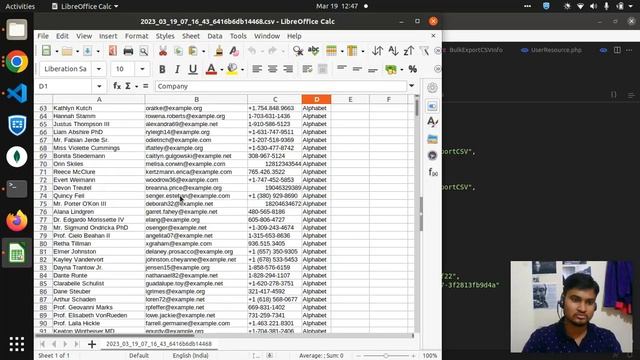This screenshot has height=360, width=640.
Task: Align text left icon
Action: [x=257, y=69]
